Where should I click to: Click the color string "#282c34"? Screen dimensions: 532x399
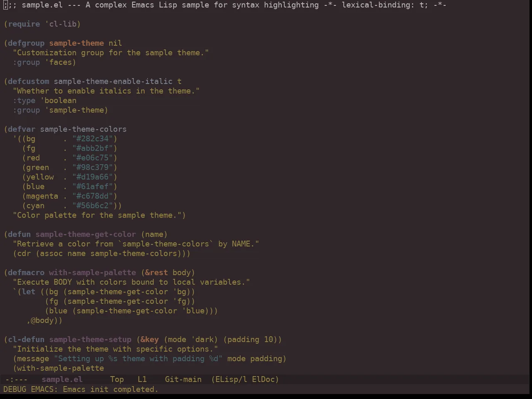tap(93, 139)
